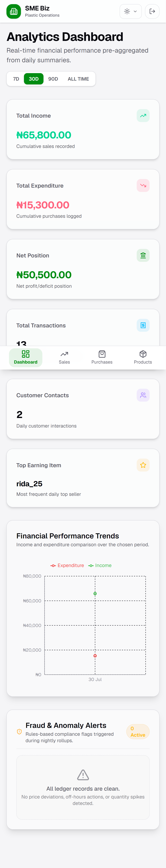Select the 7D time range

pyautogui.click(x=16, y=79)
